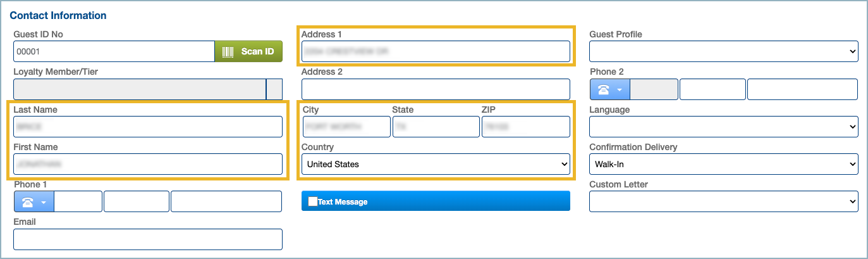Click the Loyalty Member/Tier field
The height and width of the screenshot is (259, 868).
coord(139,89)
